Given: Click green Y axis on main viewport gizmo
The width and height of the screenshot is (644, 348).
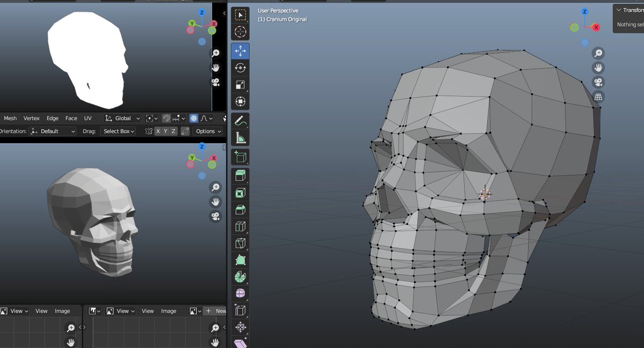Looking at the screenshot, I should [x=574, y=27].
